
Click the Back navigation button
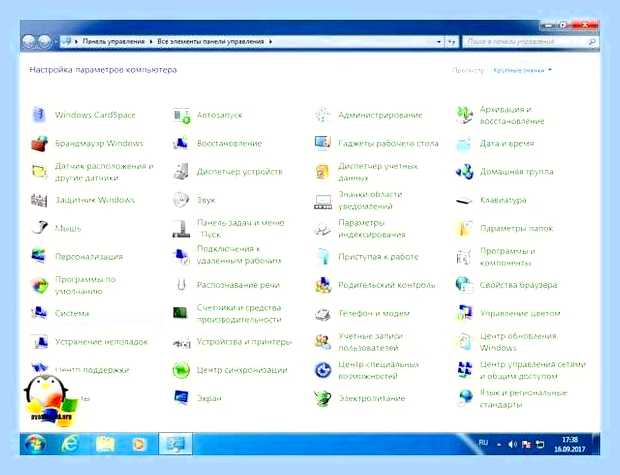(x=29, y=42)
